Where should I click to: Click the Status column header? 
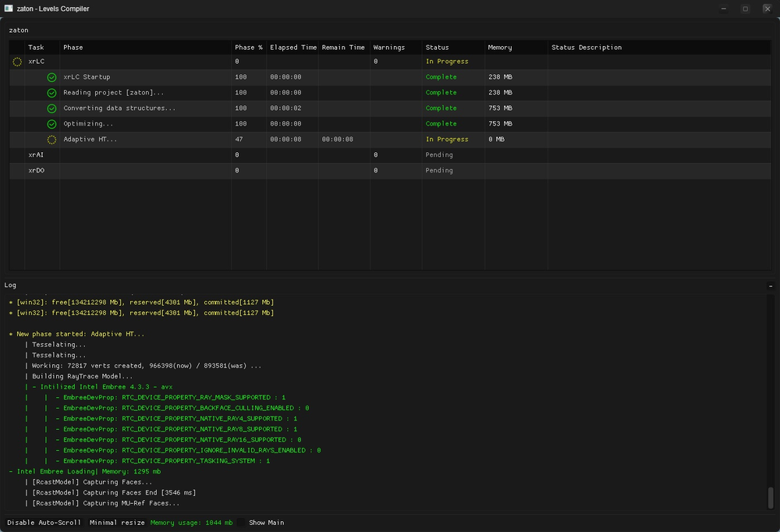point(437,48)
